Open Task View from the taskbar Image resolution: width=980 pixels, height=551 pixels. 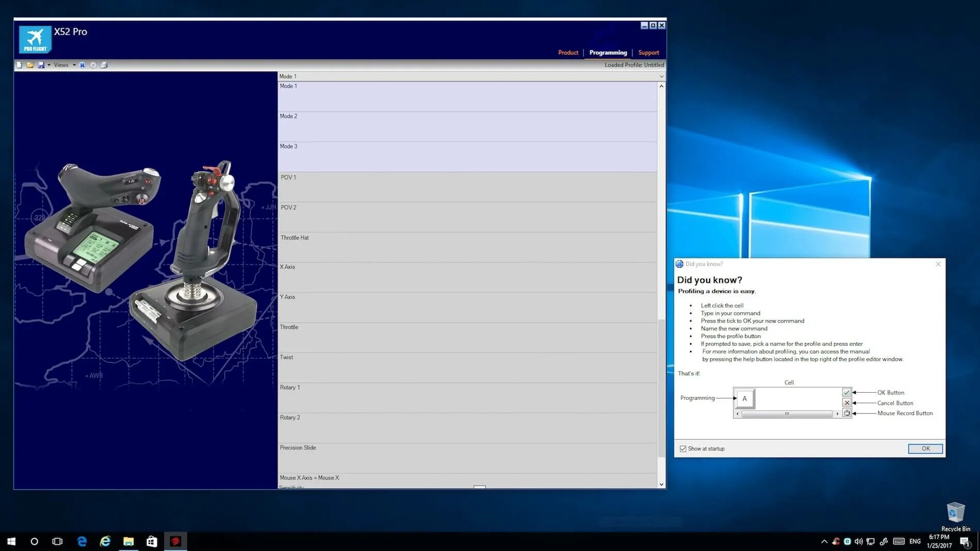[x=57, y=541]
